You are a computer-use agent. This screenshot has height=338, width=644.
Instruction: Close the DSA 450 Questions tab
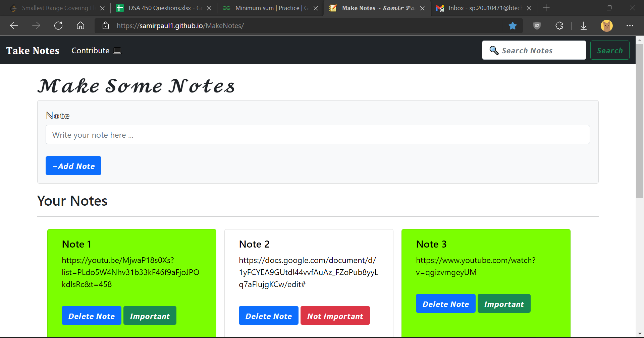coord(209,8)
